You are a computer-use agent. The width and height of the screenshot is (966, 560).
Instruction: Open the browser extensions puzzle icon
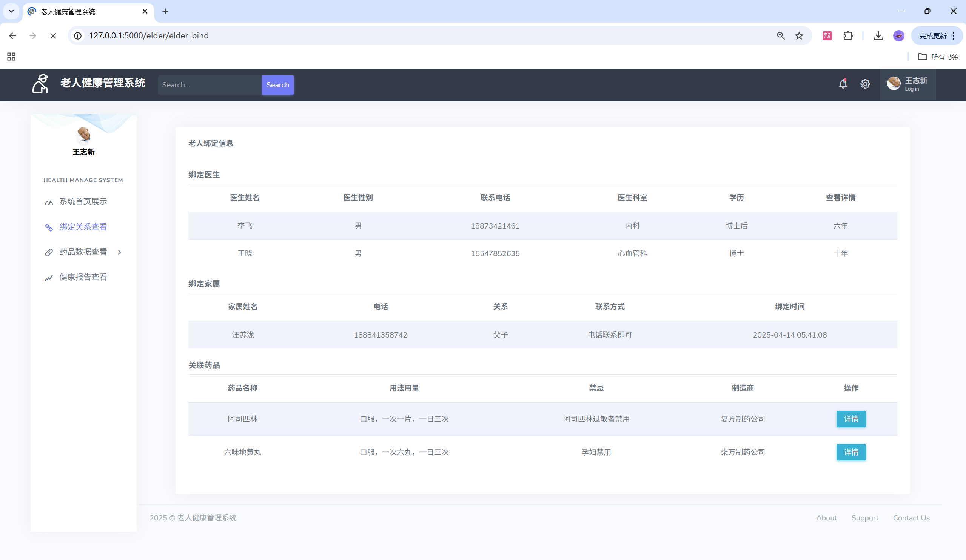tap(848, 36)
